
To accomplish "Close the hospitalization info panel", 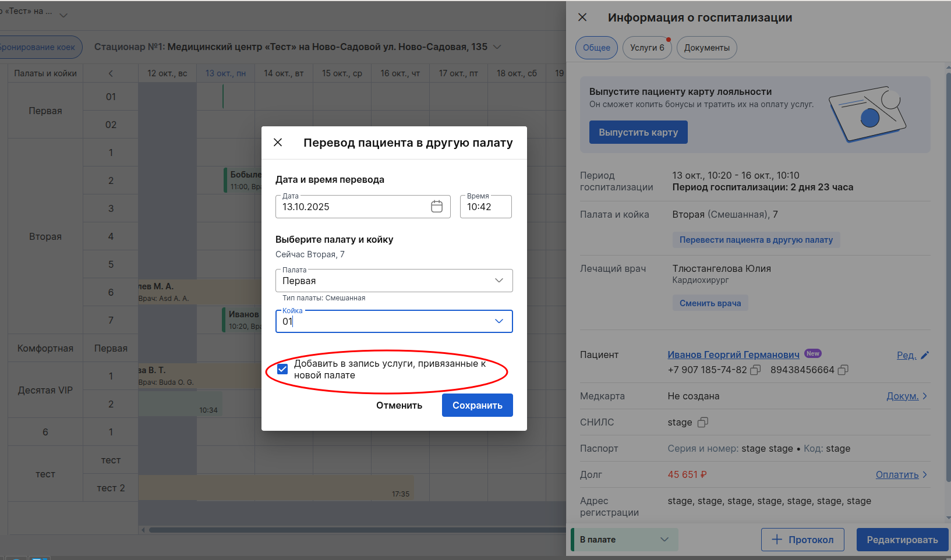I will (582, 17).
